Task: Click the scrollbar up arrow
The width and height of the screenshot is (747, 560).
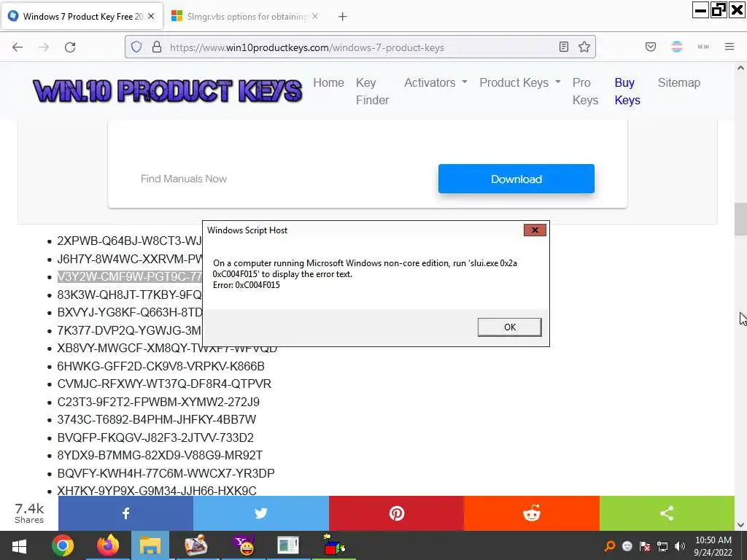Action: tap(740, 68)
